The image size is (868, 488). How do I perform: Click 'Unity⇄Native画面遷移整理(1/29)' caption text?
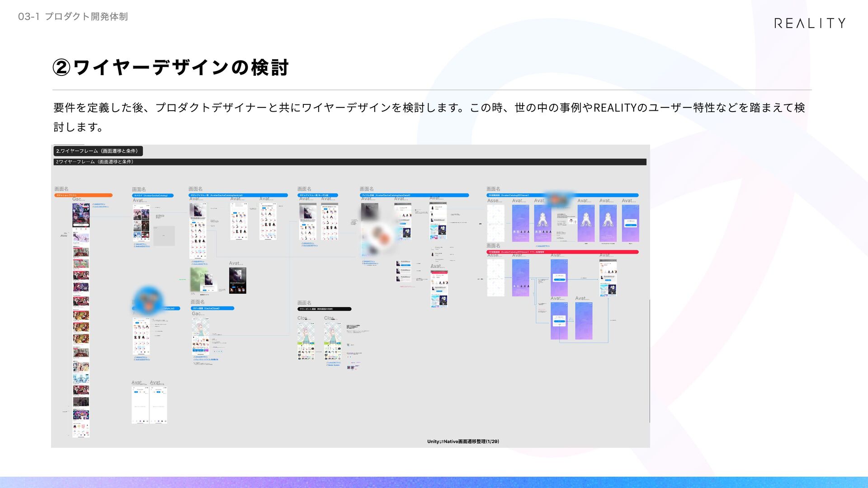463,441
